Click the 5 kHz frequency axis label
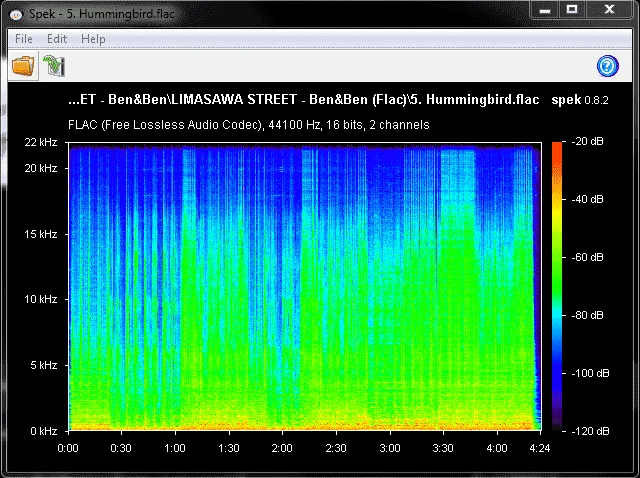The height and width of the screenshot is (478, 640). 44,365
